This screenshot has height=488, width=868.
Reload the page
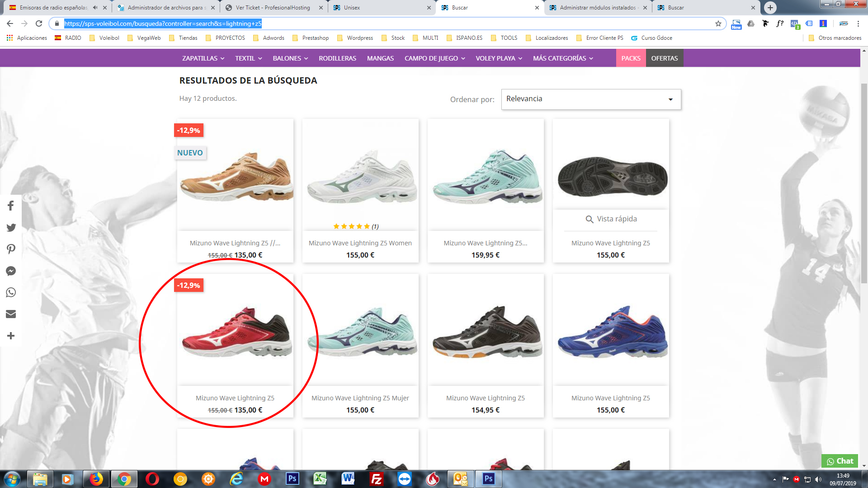tap(39, 23)
